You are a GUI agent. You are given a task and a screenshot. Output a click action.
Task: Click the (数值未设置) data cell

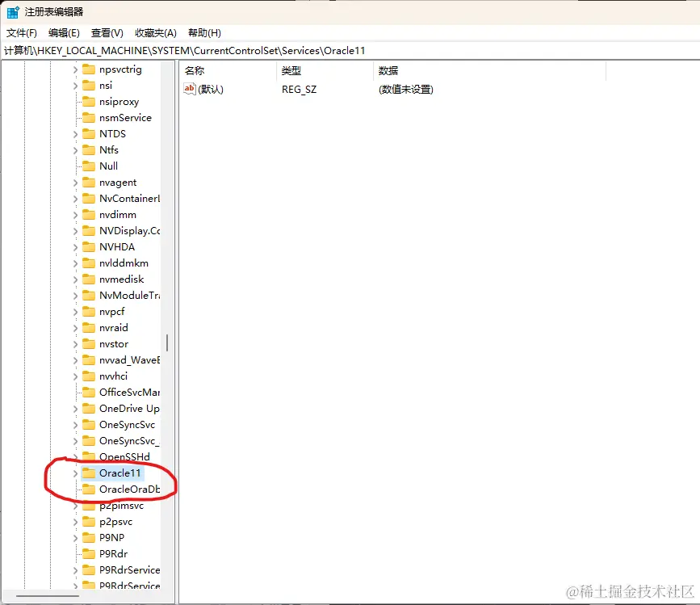click(406, 90)
